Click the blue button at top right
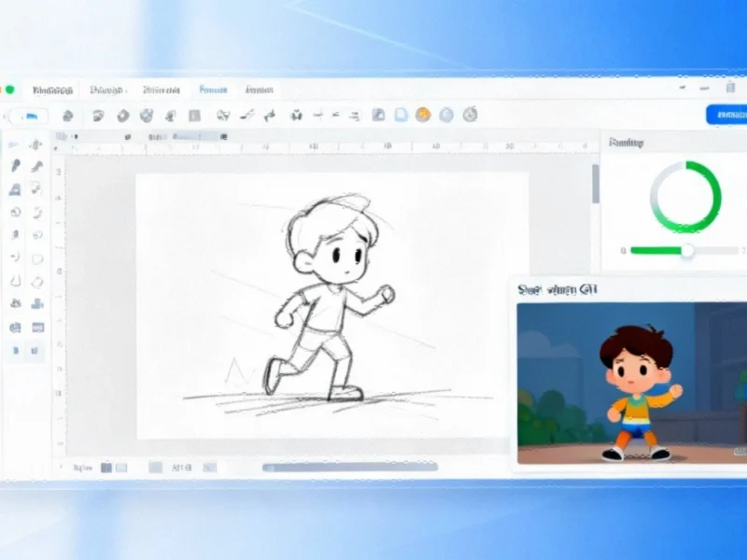The image size is (747, 560). tap(726, 115)
